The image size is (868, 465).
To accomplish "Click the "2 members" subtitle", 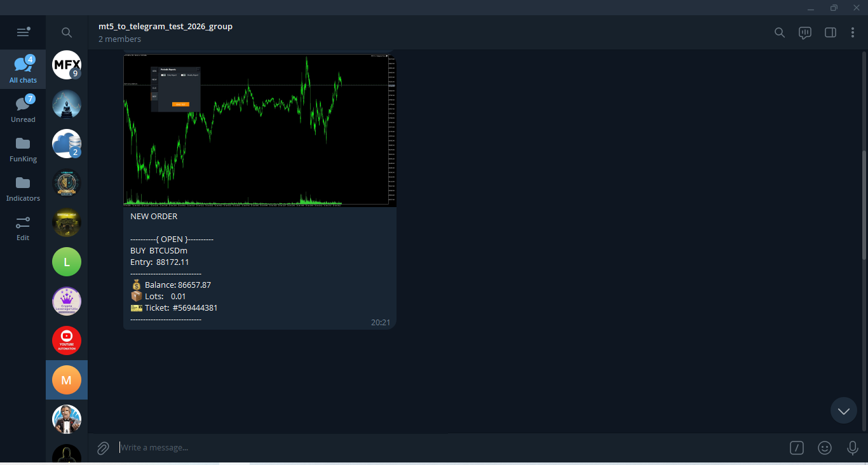I will [119, 39].
